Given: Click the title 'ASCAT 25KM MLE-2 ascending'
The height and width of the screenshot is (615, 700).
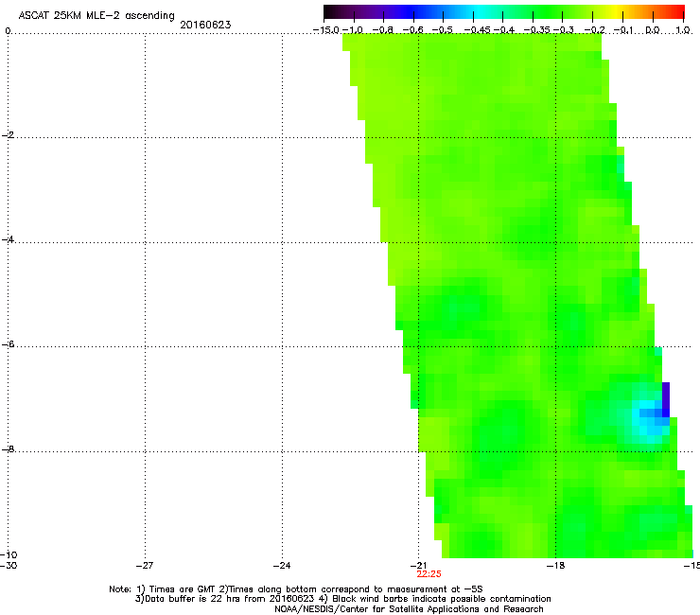Looking at the screenshot, I should pyautogui.click(x=96, y=16).
